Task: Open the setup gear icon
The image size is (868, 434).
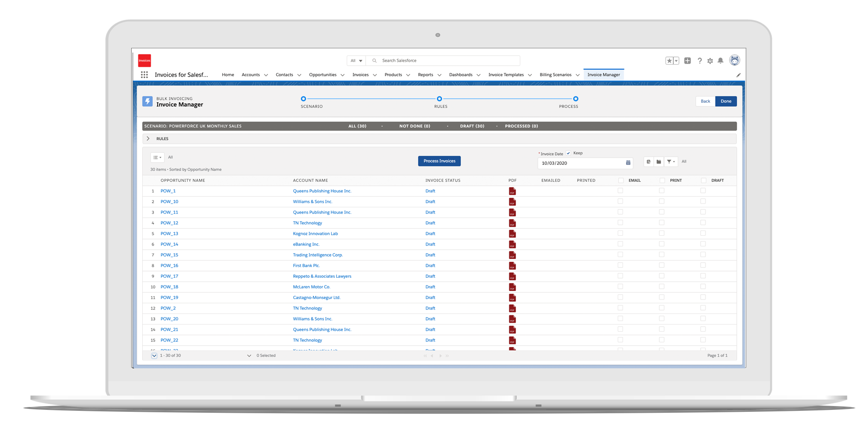Action: [710, 61]
